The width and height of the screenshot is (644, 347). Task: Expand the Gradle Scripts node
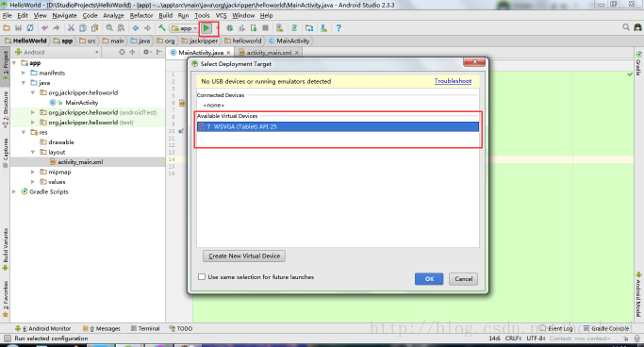(14, 191)
